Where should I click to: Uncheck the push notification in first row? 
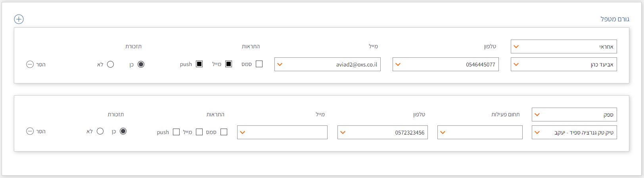click(199, 64)
